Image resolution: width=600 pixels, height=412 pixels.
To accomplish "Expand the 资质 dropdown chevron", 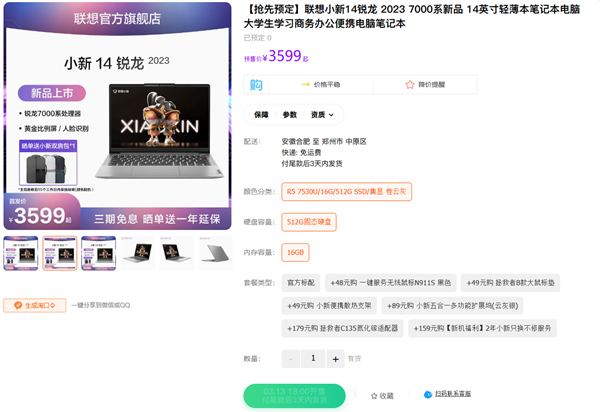I will click(x=331, y=115).
